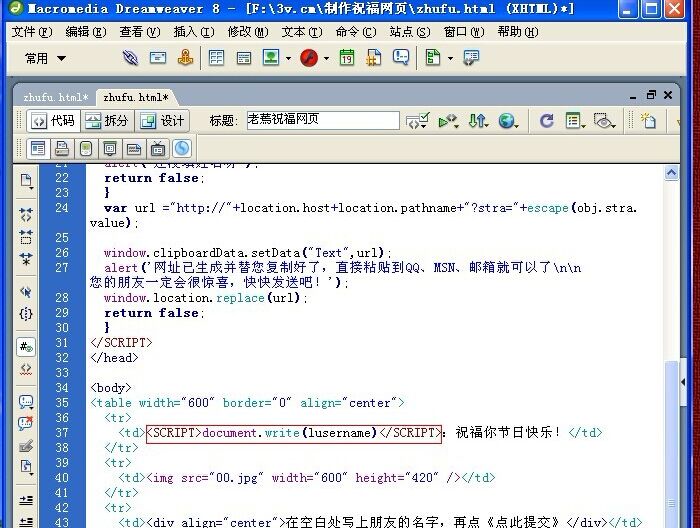This screenshot has height=528, width=700.
Task: Click the code scrollbar up arrow
Action: (671, 173)
